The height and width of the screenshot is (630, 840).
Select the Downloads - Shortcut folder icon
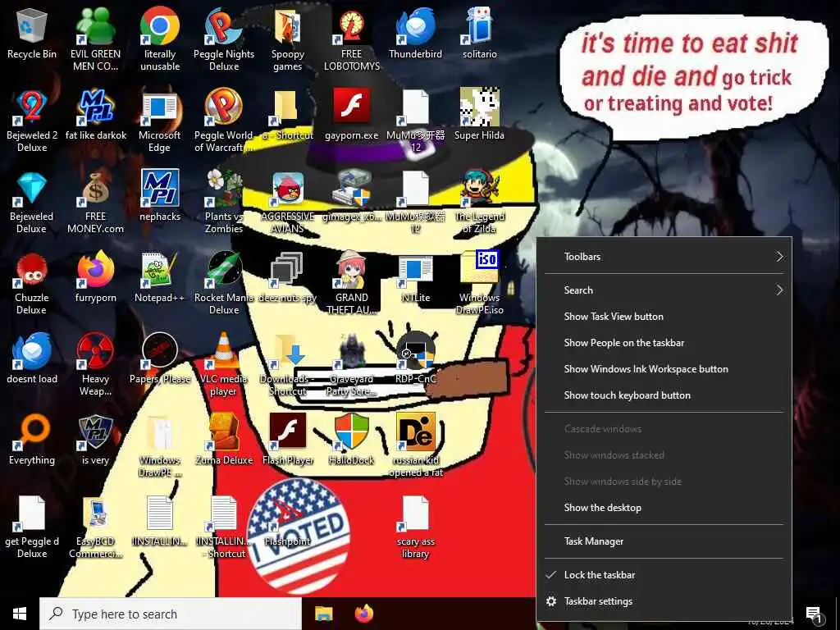288,351
